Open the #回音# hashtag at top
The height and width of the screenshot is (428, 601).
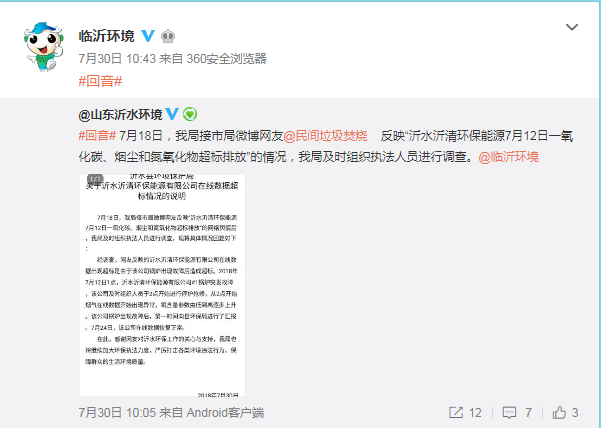pos(100,81)
